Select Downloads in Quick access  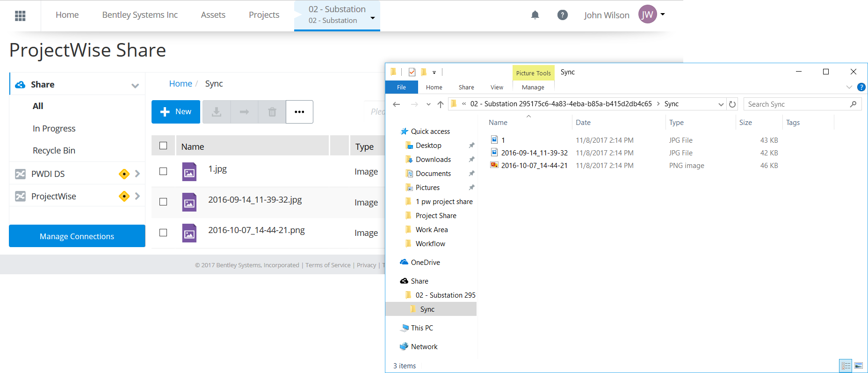point(433,160)
